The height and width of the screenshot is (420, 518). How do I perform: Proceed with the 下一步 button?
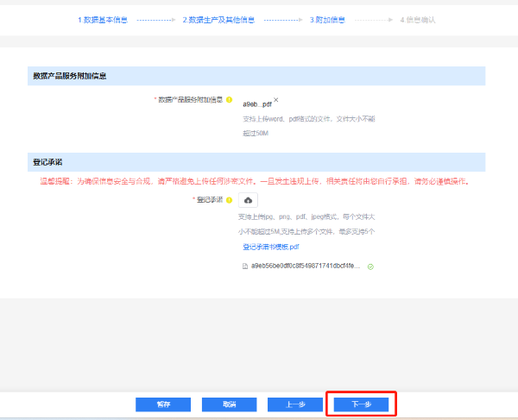[362, 404]
